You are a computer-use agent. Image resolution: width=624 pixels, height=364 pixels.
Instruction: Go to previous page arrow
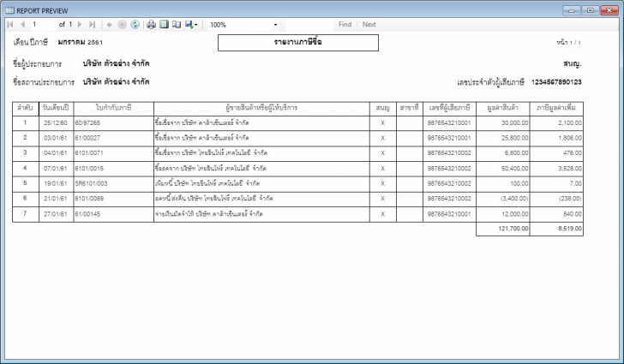pos(22,25)
